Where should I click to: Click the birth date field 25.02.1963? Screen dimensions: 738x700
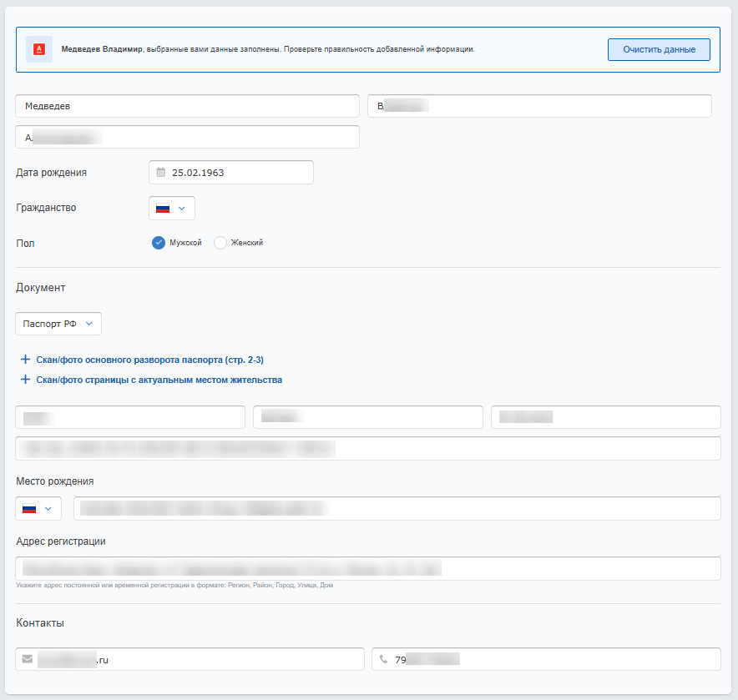click(x=231, y=172)
